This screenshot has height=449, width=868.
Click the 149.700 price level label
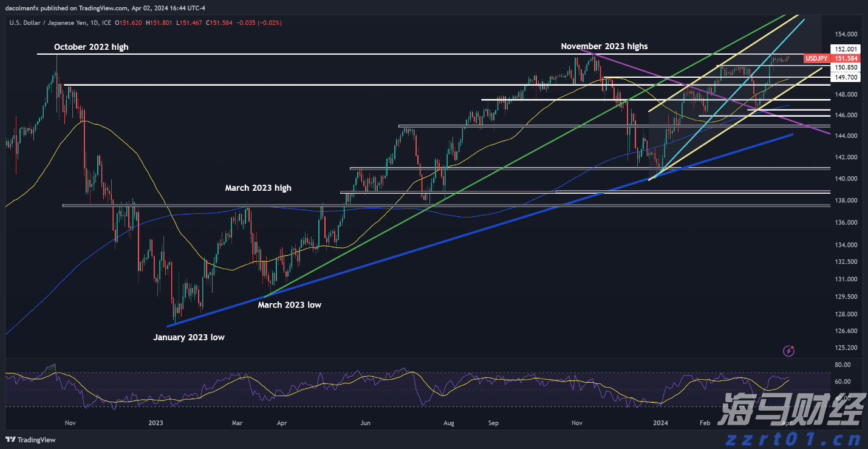846,77
